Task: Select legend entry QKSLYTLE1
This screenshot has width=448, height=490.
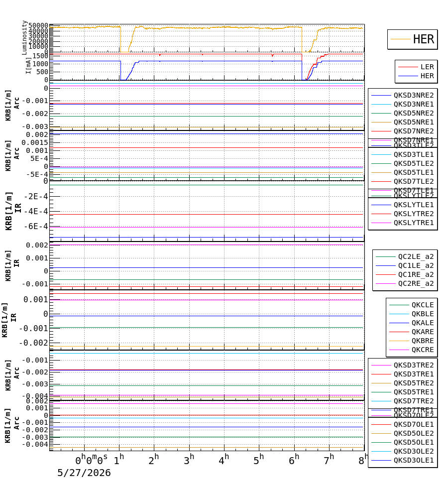Action: click(x=413, y=205)
